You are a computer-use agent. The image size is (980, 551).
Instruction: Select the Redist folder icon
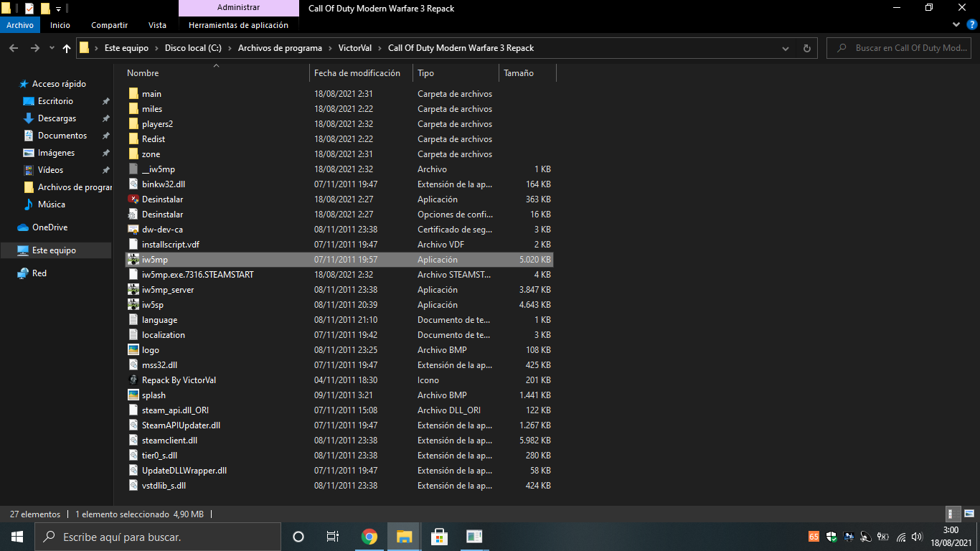133,139
